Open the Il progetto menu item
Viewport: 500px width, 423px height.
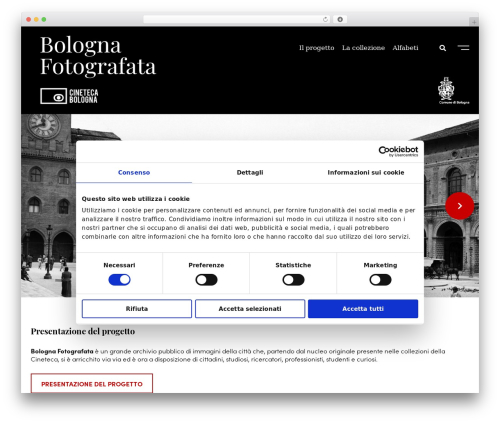317,48
